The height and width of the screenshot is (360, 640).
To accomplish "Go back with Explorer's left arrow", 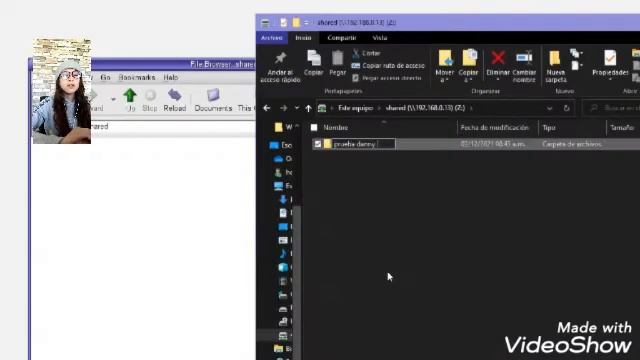I will coord(267,108).
